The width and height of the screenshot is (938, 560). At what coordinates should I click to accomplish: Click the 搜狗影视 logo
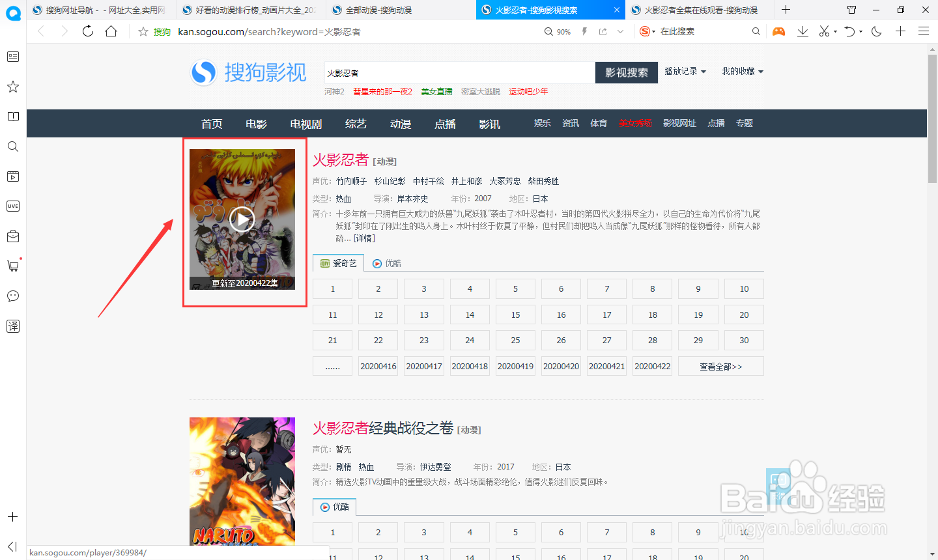tap(249, 72)
